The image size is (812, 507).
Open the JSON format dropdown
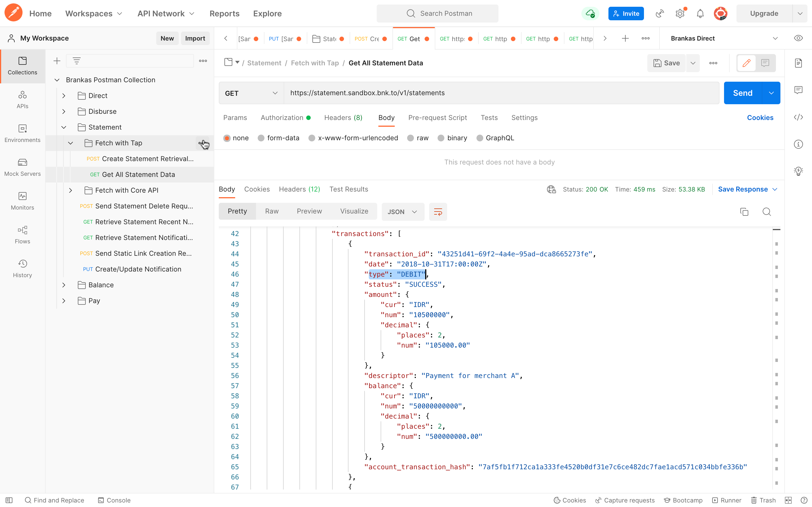[x=402, y=212]
